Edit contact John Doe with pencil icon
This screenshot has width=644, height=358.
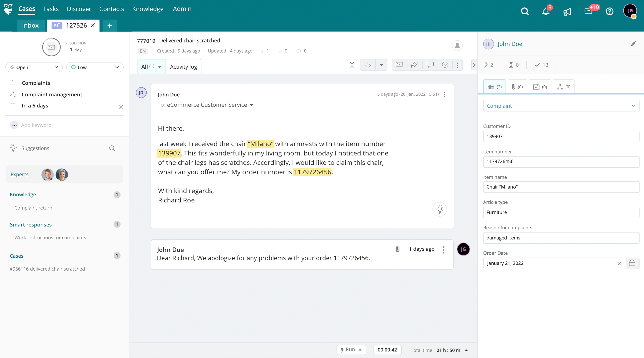[x=633, y=44]
